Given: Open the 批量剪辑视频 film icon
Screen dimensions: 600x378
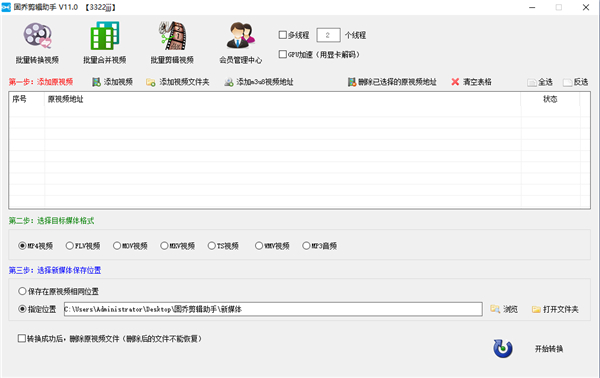Looking at the screenshot, I should [173, 36].
